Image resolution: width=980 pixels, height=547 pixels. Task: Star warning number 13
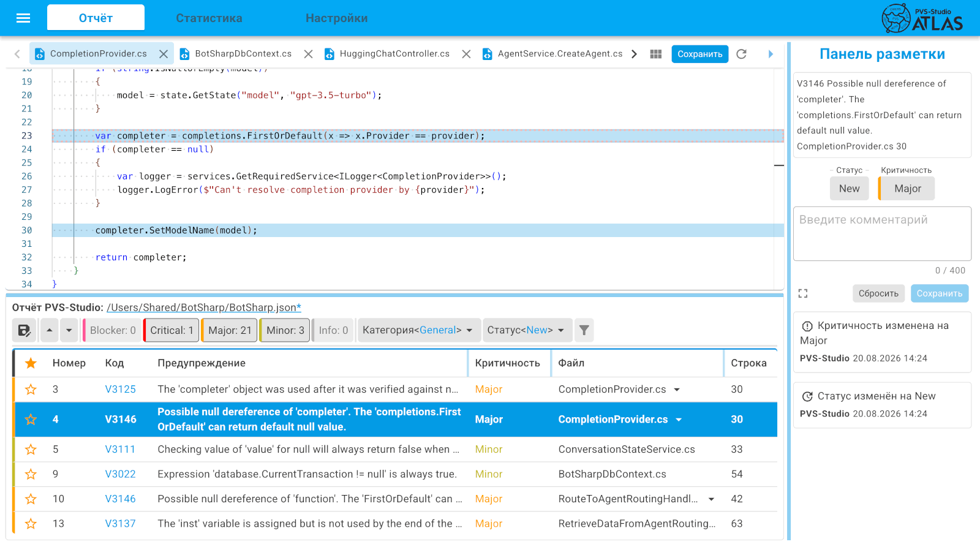31,524
